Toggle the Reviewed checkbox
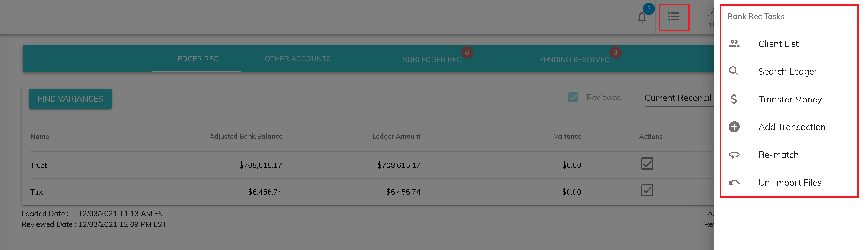The image size is (868, 250). (x=573, y=97)
